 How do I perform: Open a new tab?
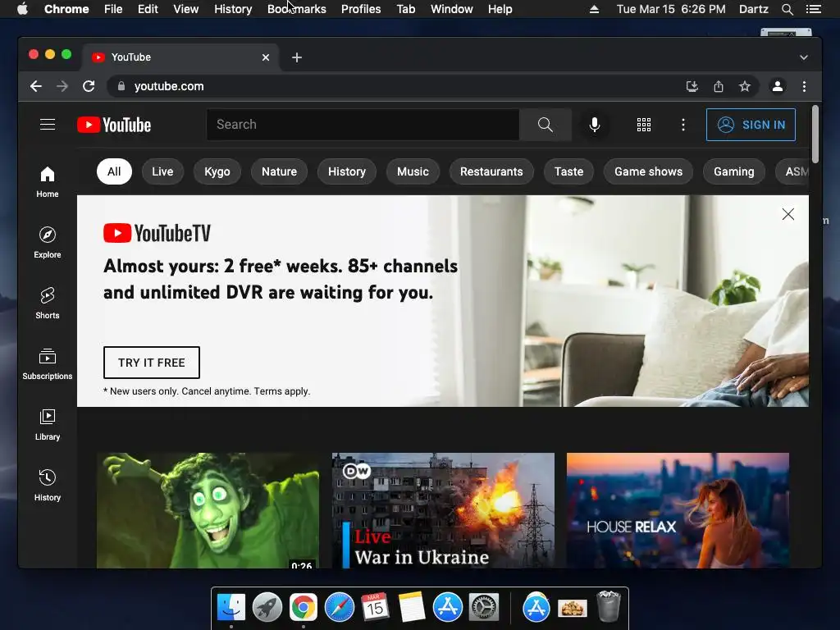(x=297, y=57)
